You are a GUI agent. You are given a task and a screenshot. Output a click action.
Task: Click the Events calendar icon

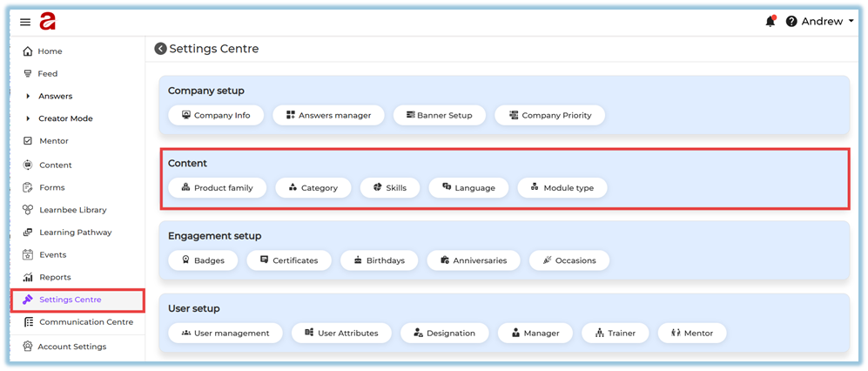pos(28,254)
